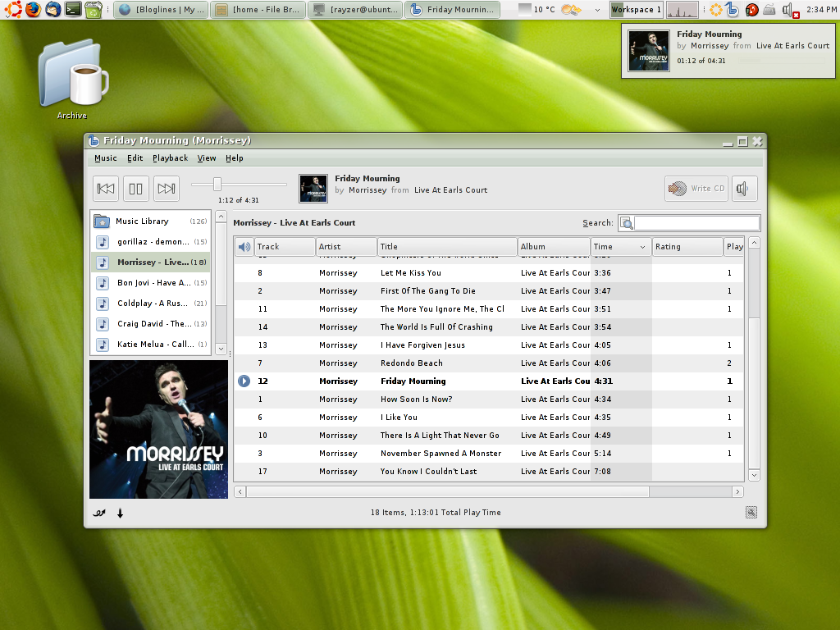Select the Bon Jovi - Have A playlist

click(x=151, y=283)
